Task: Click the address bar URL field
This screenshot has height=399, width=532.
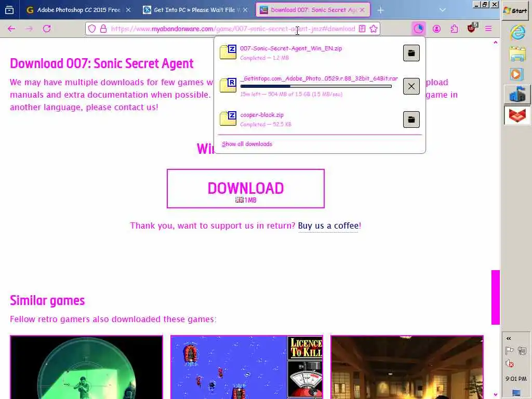Action: [233, 29]
